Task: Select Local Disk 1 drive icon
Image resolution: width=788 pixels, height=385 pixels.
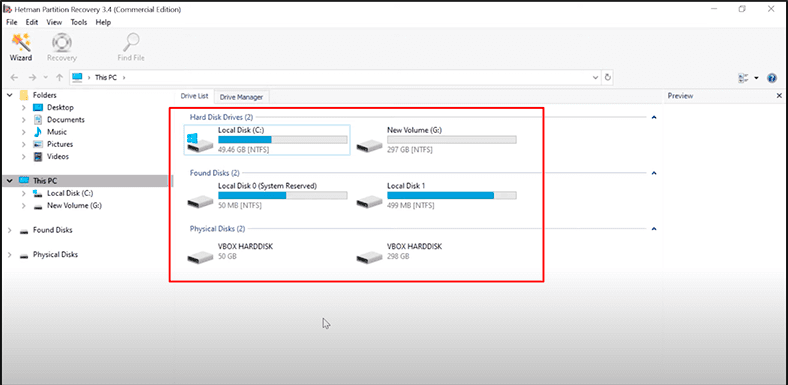Action: (x=370, y=201)
